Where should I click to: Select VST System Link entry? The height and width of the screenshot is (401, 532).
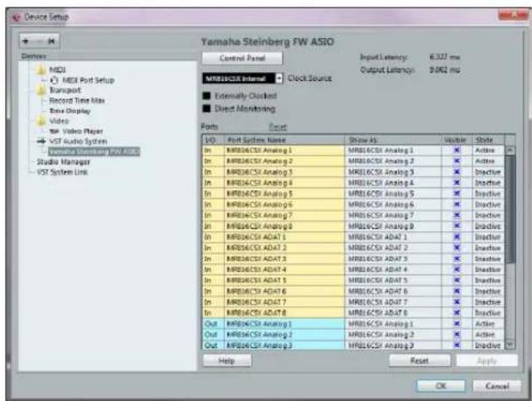(x=62, y=172)
